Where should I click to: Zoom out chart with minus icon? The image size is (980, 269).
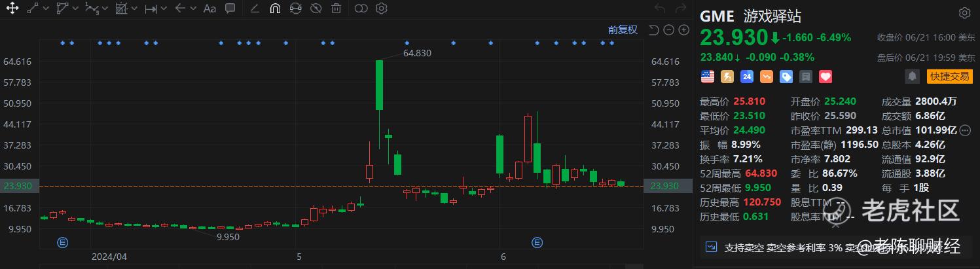(668, 29)
